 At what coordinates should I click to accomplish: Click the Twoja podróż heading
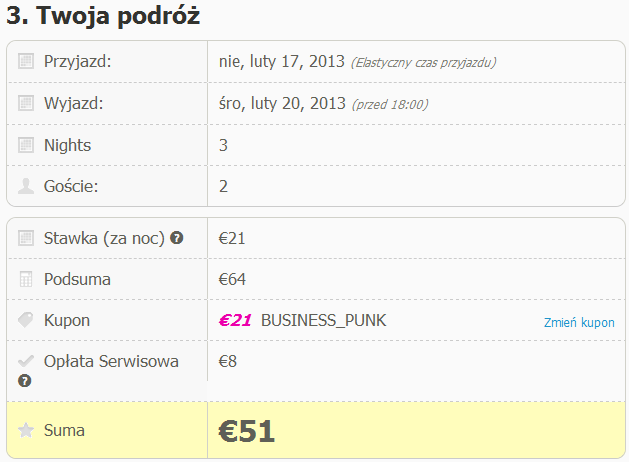point(117,16)
